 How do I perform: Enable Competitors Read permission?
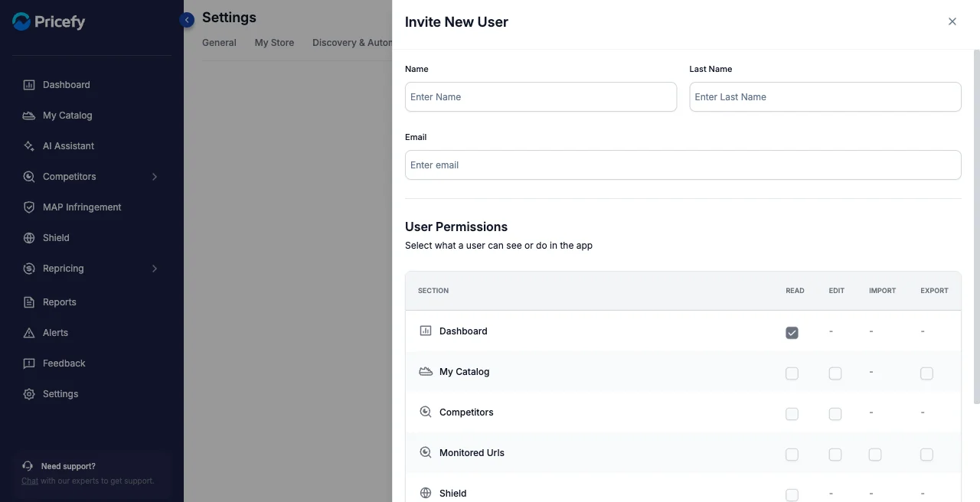792,414
